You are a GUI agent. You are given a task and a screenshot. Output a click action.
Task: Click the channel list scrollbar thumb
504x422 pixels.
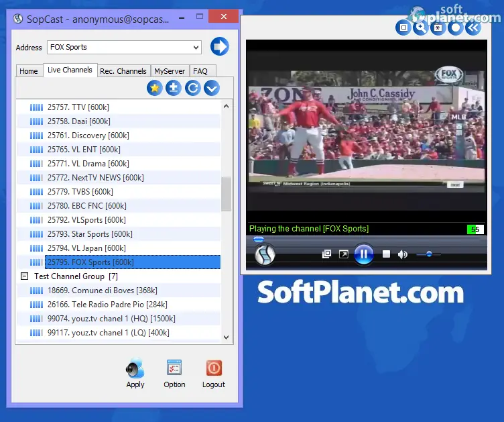[x=226, y=194]
